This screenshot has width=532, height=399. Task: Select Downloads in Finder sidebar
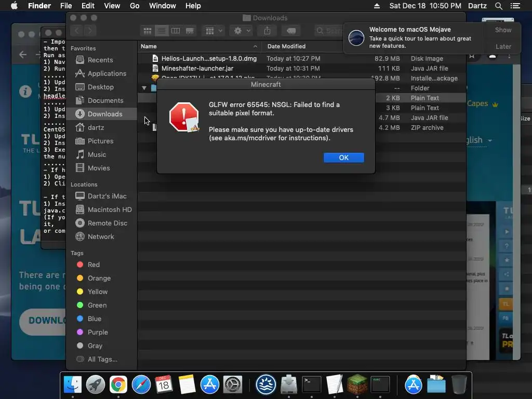pos(101,114)
